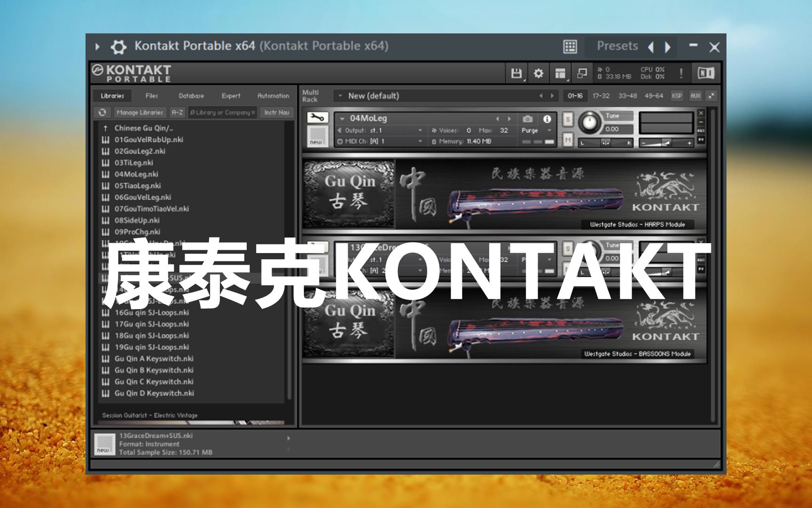The height and width of the screenshot is (508, 812).
Task: Select the next preset arrow
Action: click(667, 47)
